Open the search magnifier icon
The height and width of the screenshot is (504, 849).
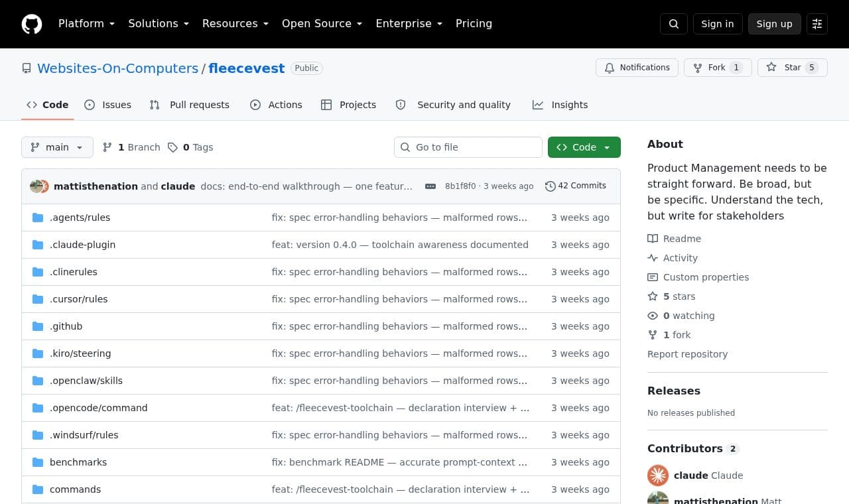point(674,24)
